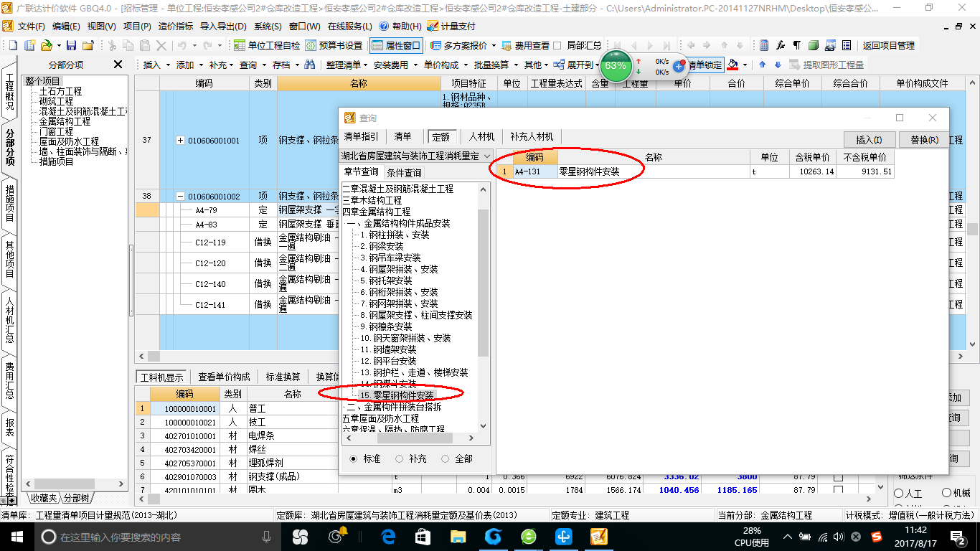Select tree item 15.零星钢构件安装
The width and height of the screenshot is (980, 551).
click(x=397, y=395)
